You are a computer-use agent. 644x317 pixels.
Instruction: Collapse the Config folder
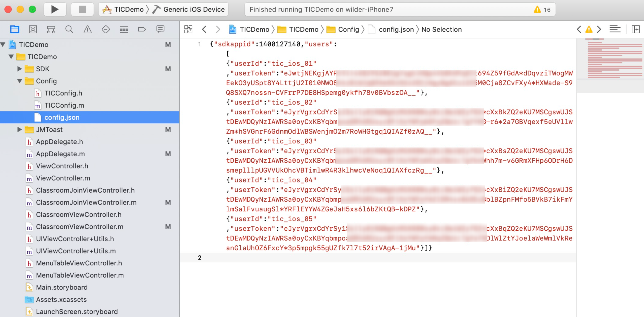click(19, 81)
